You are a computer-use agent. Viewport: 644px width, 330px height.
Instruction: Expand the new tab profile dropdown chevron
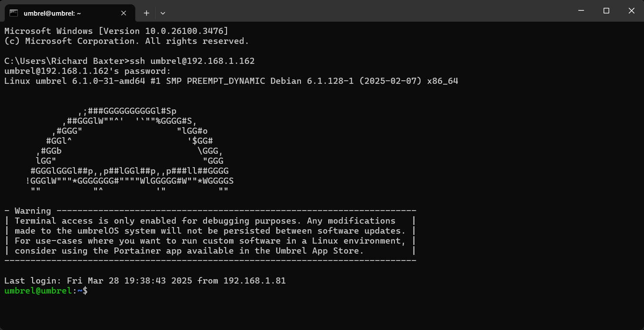pyautogui.click(x=163, y=13)
